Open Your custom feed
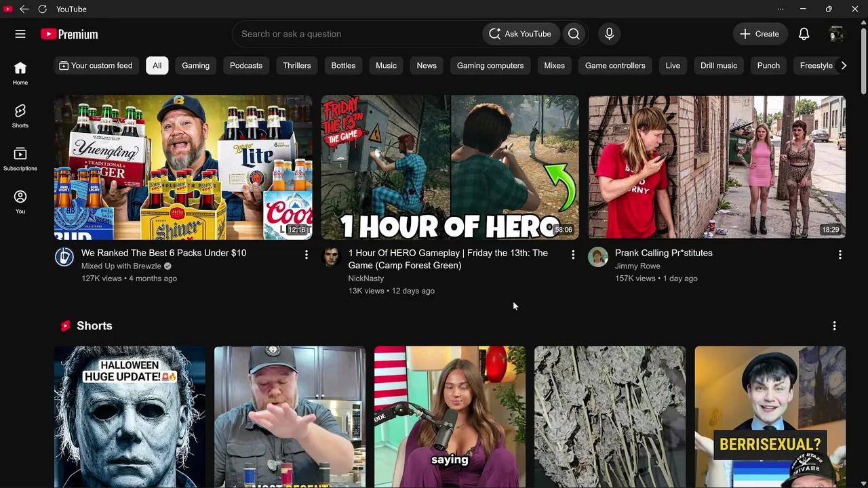The image size is (868, 488). click(96, 66)
